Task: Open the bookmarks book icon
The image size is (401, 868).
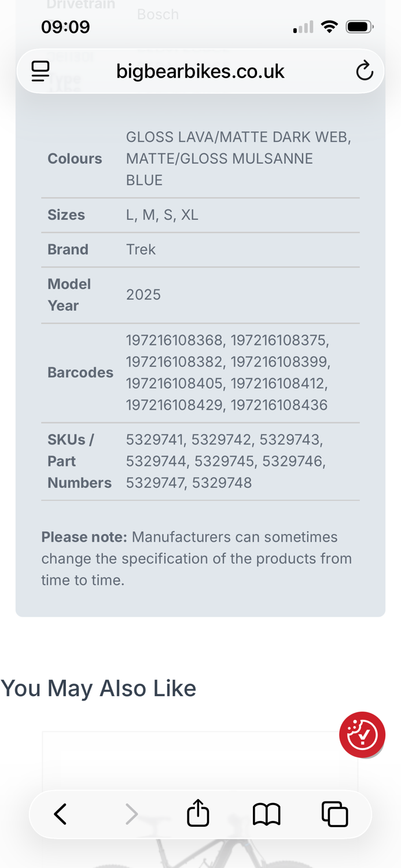Action: point(267,814)
